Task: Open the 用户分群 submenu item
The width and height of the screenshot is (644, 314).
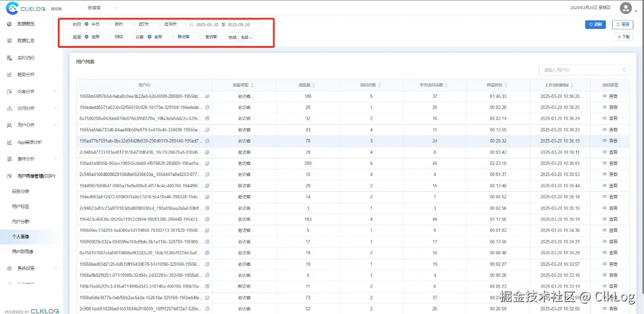Action: pyautogui.click(x=21, y=221)
